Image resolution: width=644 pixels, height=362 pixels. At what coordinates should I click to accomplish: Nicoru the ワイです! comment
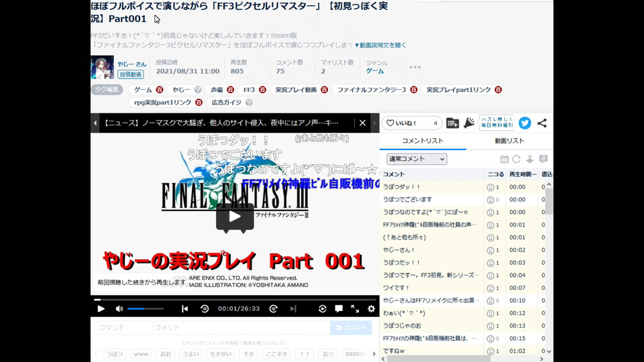(490, 288)
